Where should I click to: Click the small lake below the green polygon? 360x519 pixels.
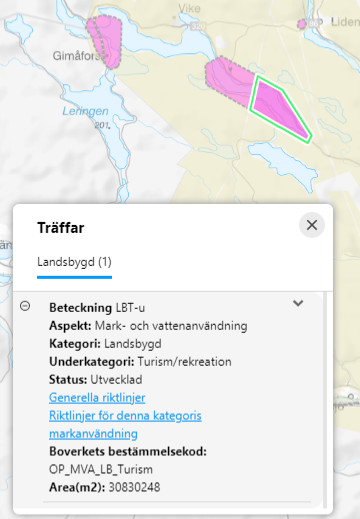tap(283, 165)
